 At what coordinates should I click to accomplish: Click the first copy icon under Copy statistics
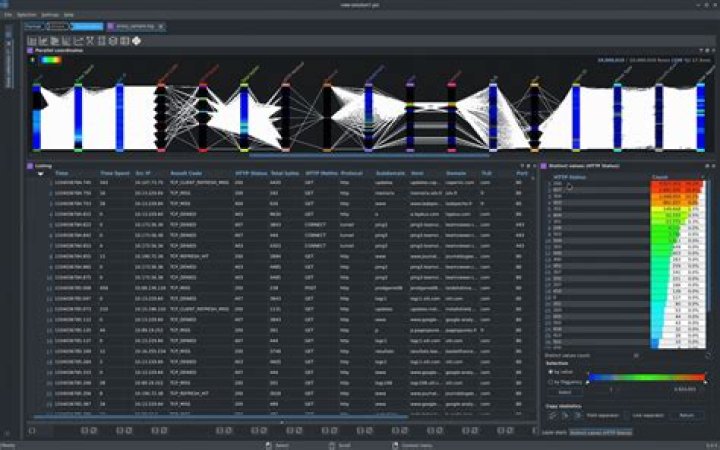pos(549,414)
